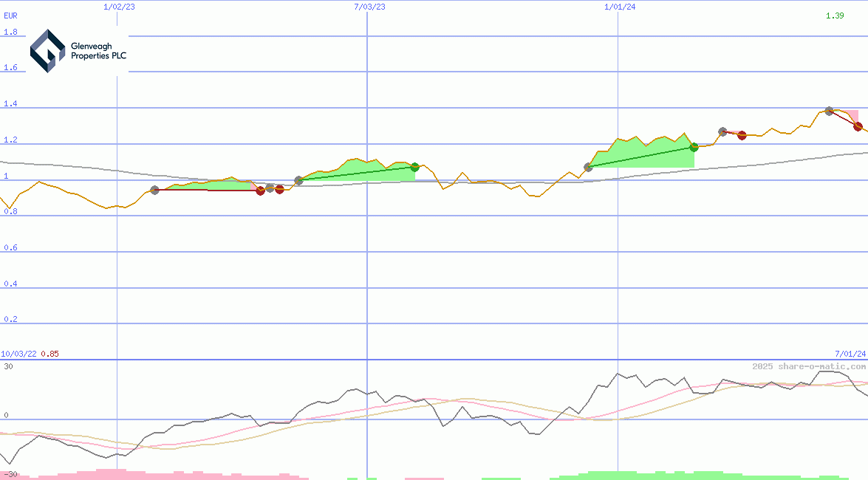Select the rightmost red exit marker
The width and height of the screenshot is (868, 480).
pyautogui.click(x=858, y=126)
